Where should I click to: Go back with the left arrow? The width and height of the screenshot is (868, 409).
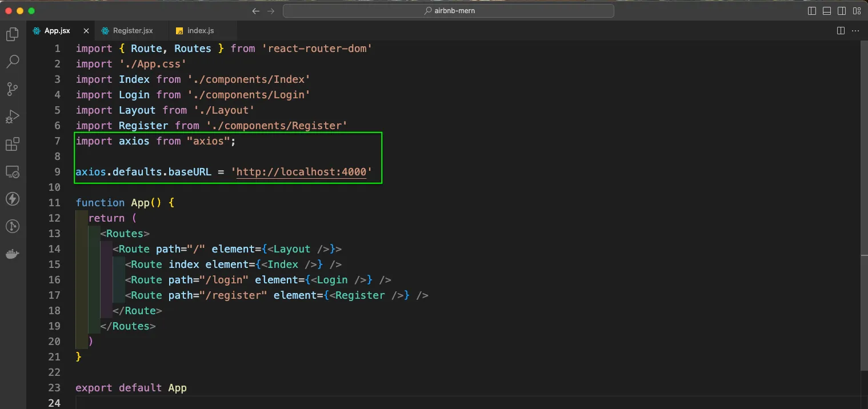255,11
